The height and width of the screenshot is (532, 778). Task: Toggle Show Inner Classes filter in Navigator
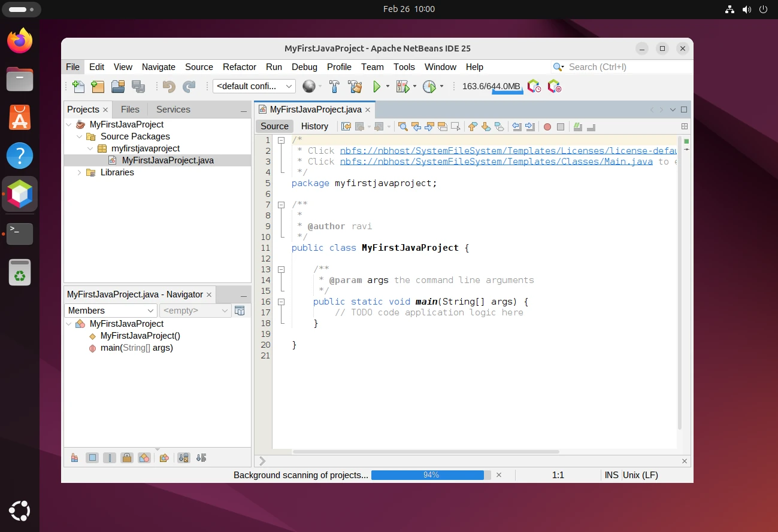point(144,458)
